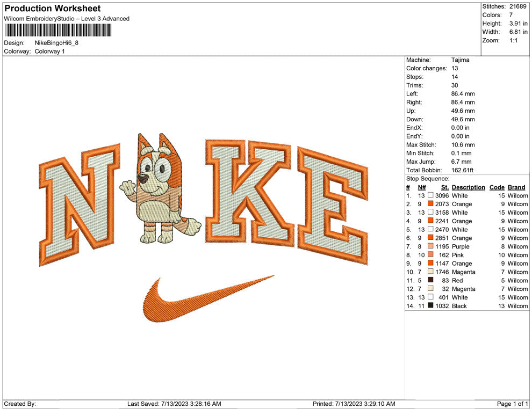Click the 'Red' description in row 11

pyautogui.click(x=457, y=280)
